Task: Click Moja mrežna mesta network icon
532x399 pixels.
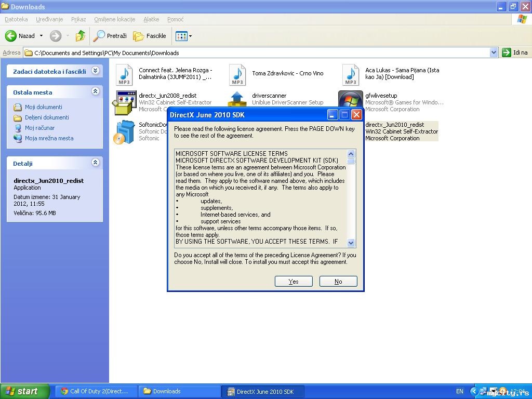Action: click(18, 138)
